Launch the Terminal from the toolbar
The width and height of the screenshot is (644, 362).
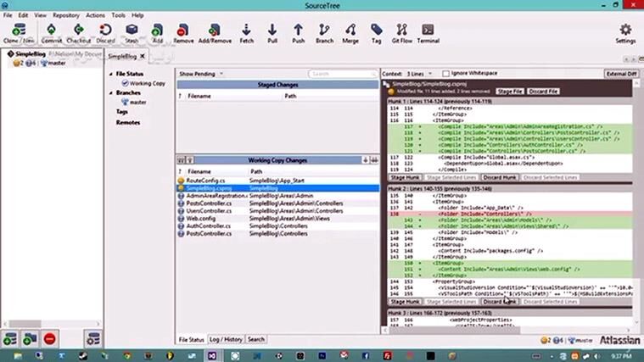428,32
